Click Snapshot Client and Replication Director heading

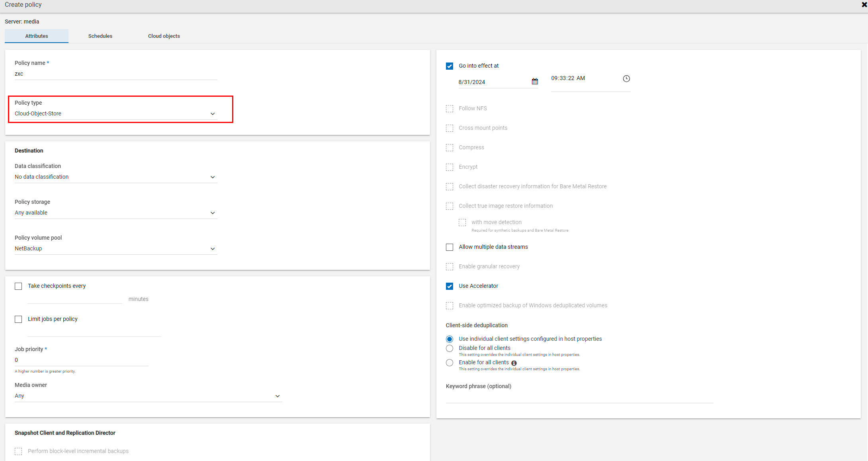[65, 433]
